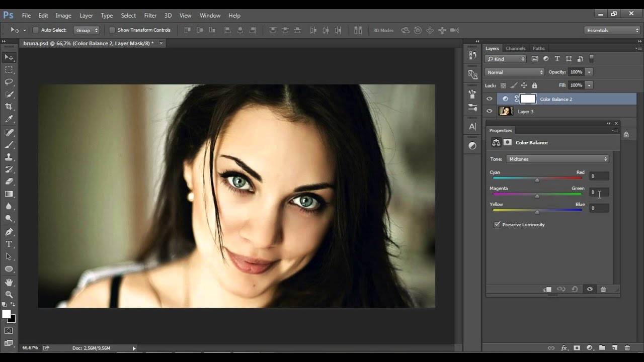
Task: Toggle lock transparent pixels
Action: point(503,85)
